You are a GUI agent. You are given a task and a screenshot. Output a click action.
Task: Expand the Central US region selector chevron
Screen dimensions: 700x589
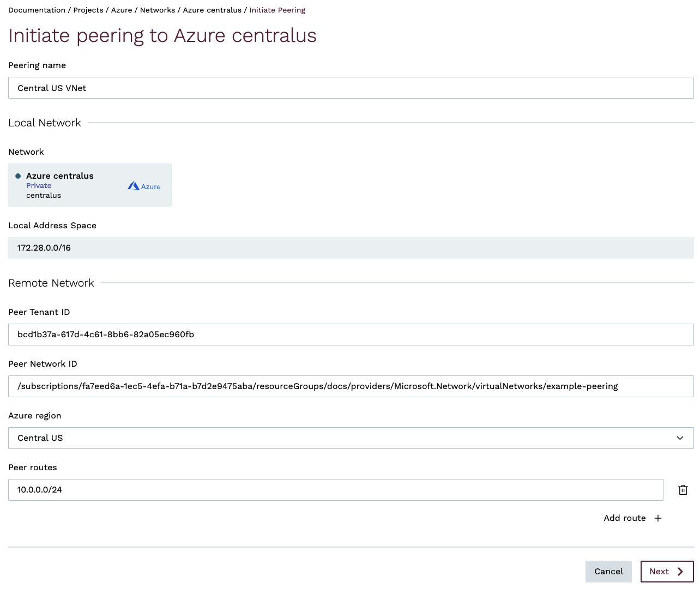click(x=679, y=438)
